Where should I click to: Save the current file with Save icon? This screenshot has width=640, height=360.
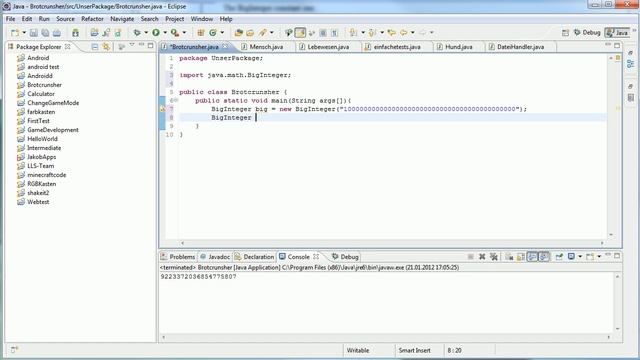(34, 33)
